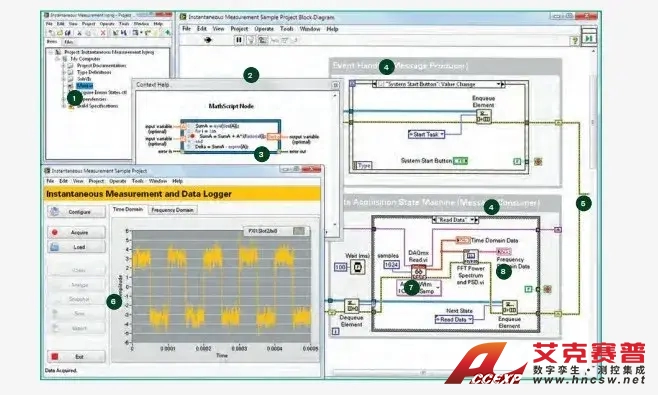Click the plot legend color sample for ai0

[299, 231]
